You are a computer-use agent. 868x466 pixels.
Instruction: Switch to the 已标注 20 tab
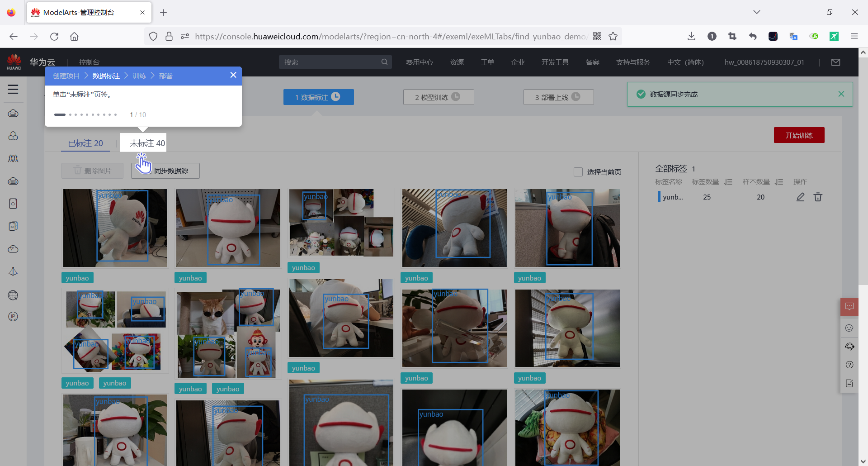85,143
